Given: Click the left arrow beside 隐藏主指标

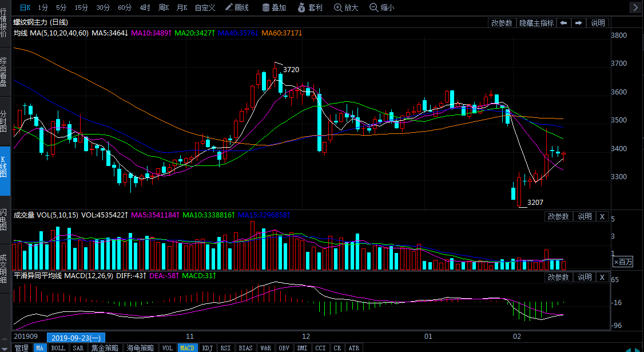Looking at the screenshot, I should 563,23.
